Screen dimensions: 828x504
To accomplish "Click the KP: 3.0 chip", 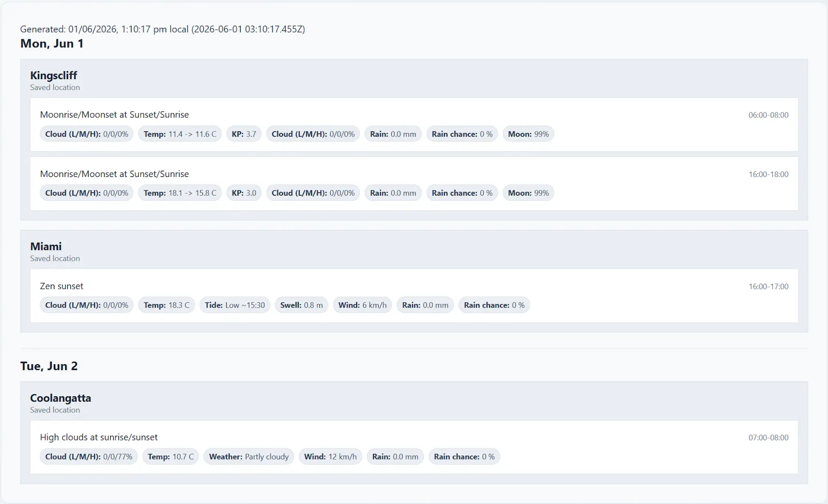I will coord(244,193).
